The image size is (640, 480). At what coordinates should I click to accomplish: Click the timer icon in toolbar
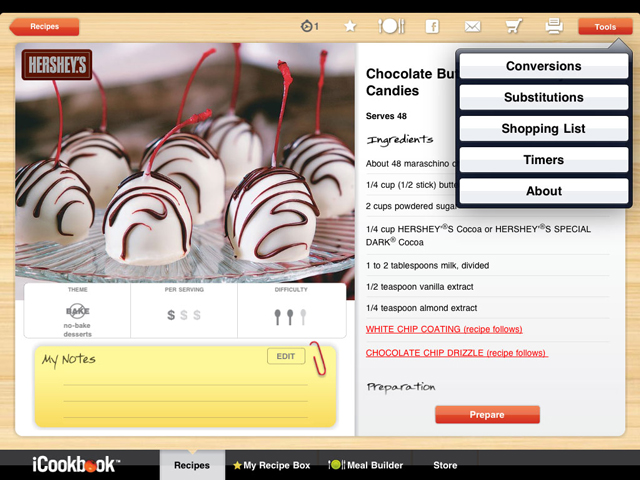[x=309, y=27]
